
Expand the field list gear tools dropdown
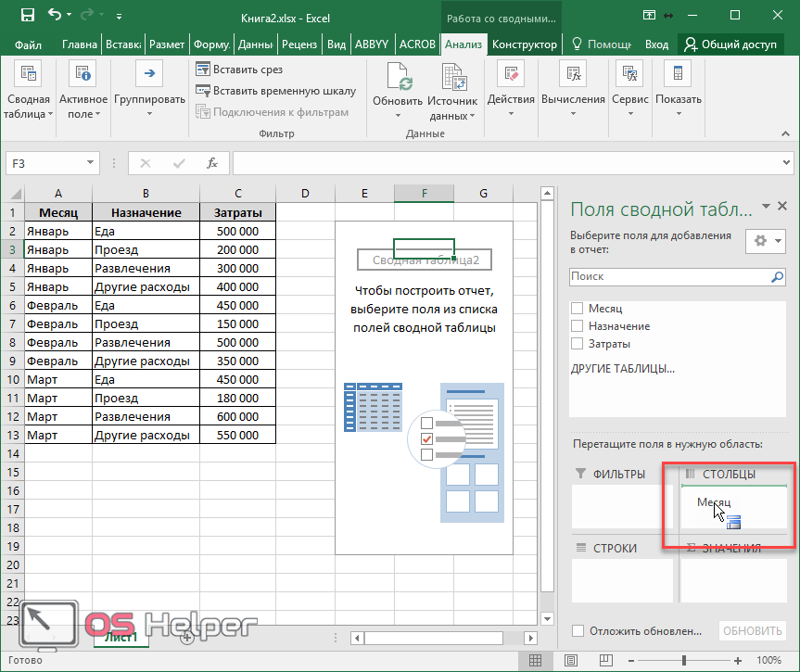click(x=766, y=240)
